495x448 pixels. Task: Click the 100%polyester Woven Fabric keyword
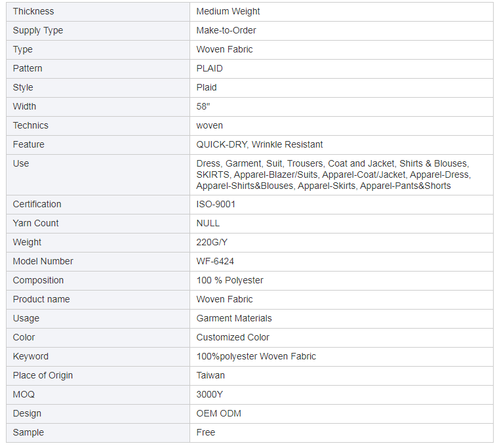[256, 356]
